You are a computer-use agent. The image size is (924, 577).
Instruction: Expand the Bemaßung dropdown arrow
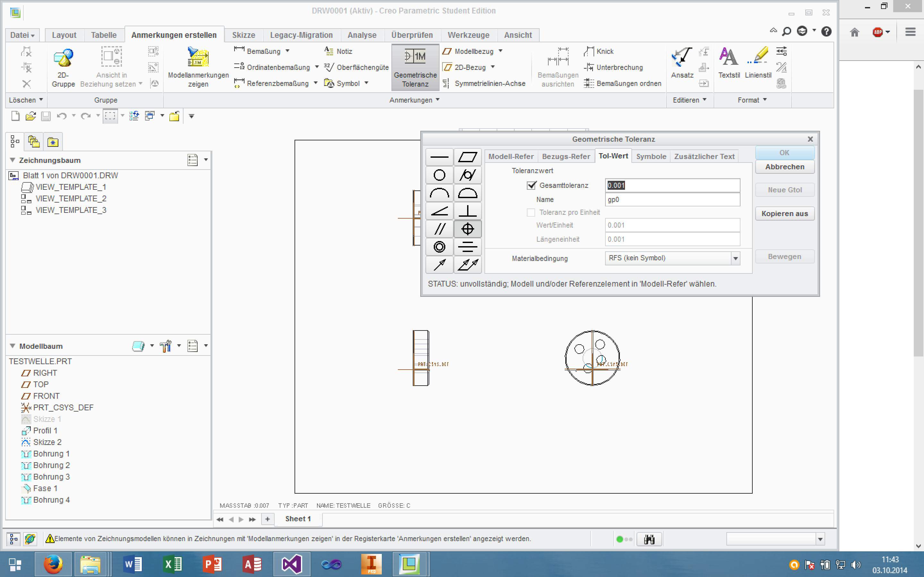click(x=287, y=51)
